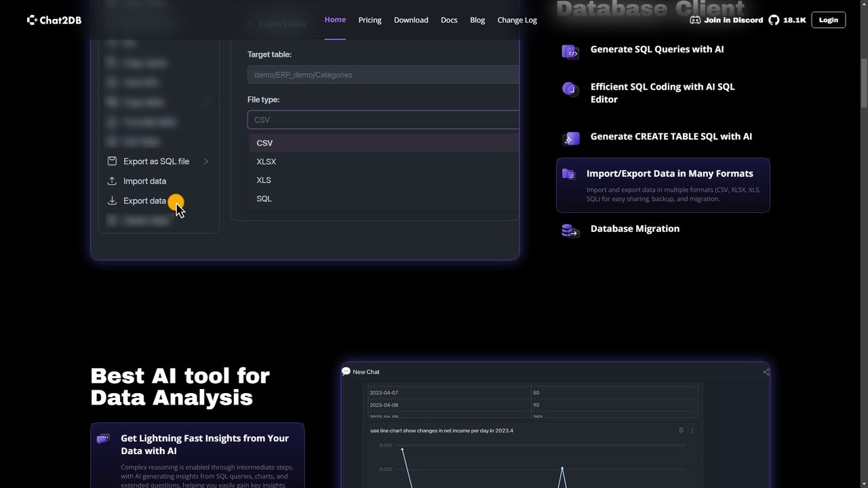Click the pin icon on line chart card
868x488 pixels.
[x=681, y=430]
